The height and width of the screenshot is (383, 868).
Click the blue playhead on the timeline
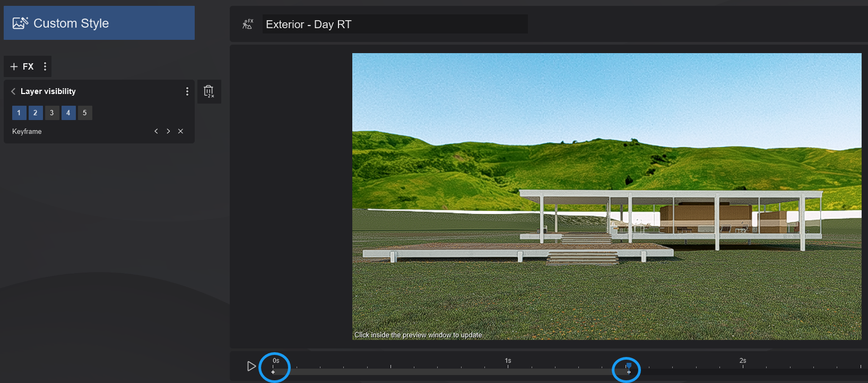coord(628,366)
